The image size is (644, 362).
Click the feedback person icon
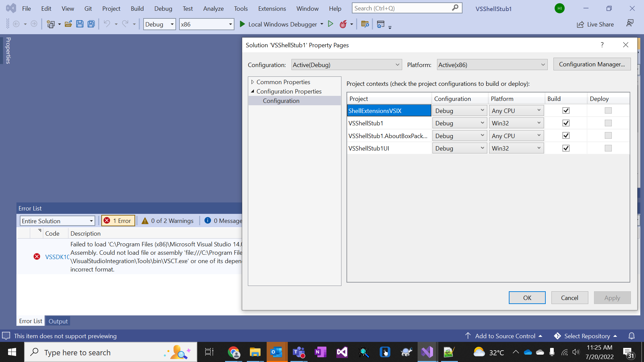(x=630, y=23)
